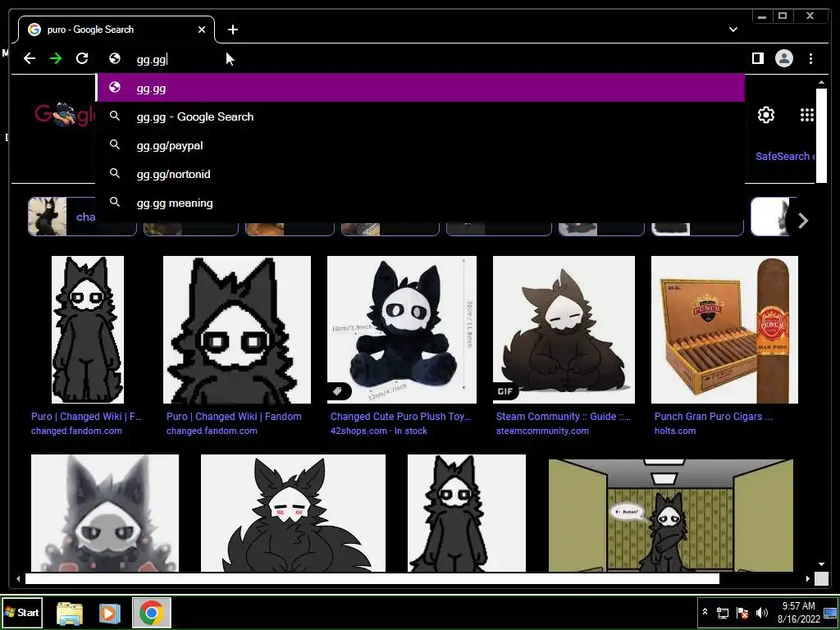The image size is (840, 630).
Task: Click the vertical scrollbar up arrow
Action: coord(821,83)
